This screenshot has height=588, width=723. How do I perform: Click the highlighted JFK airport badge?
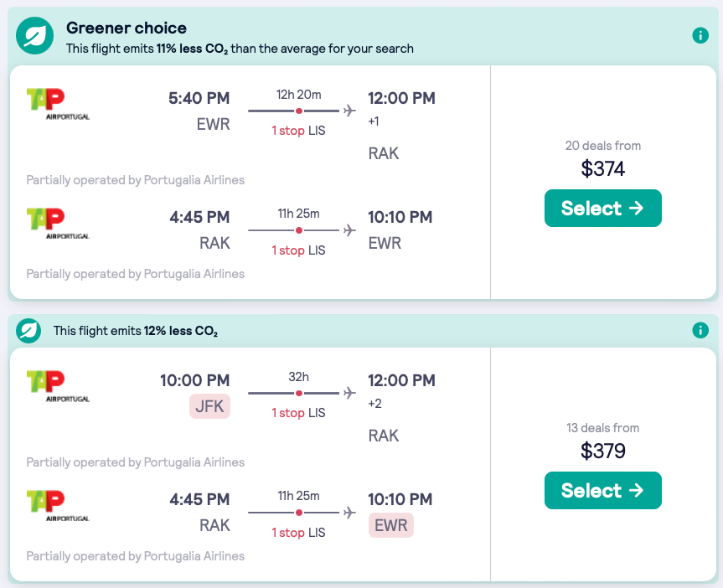pos(209,407)
